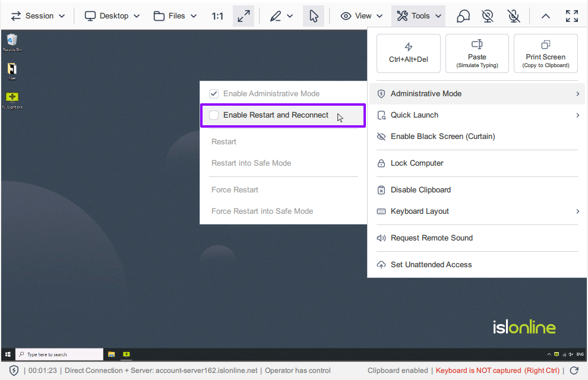Open the Session menu
The height and width of the screenshot is (380, 588).
tap(38, 16)
